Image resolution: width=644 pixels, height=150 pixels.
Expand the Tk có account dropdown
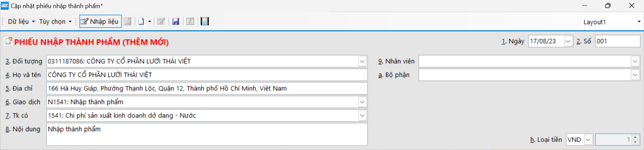362,116
